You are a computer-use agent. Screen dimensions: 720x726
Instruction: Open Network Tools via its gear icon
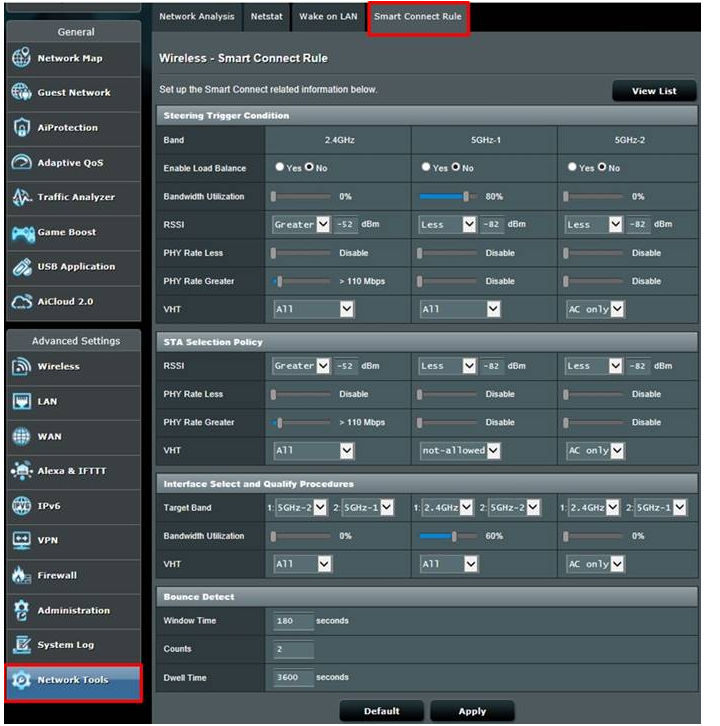(x=21, y=679)
